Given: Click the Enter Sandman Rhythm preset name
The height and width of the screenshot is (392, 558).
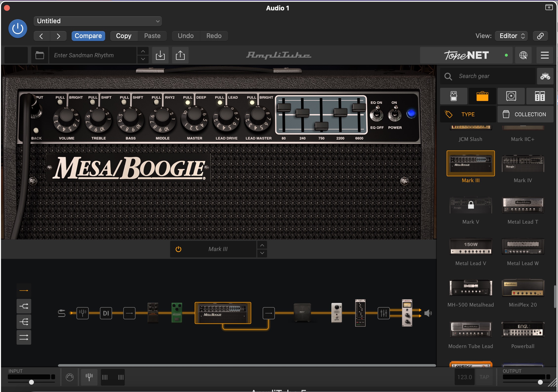Looking at the screenshot, I should click(93, 55).
